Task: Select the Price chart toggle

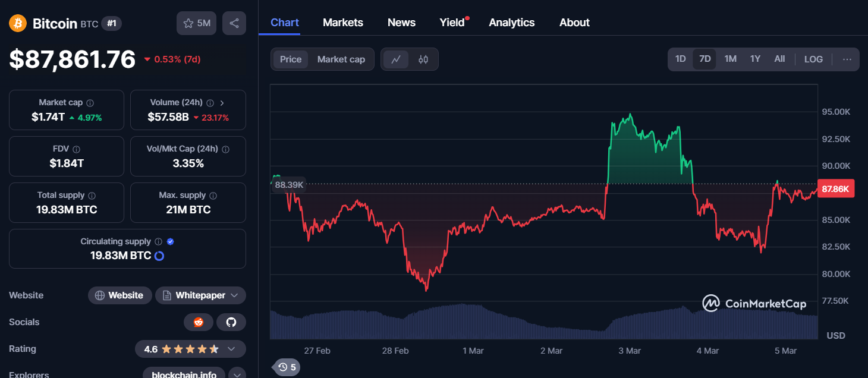Action: [291, 59]
